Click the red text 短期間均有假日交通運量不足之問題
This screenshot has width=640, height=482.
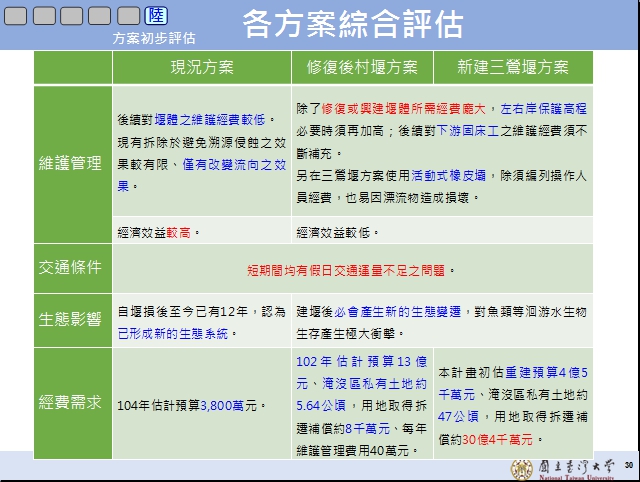[346, 271]
